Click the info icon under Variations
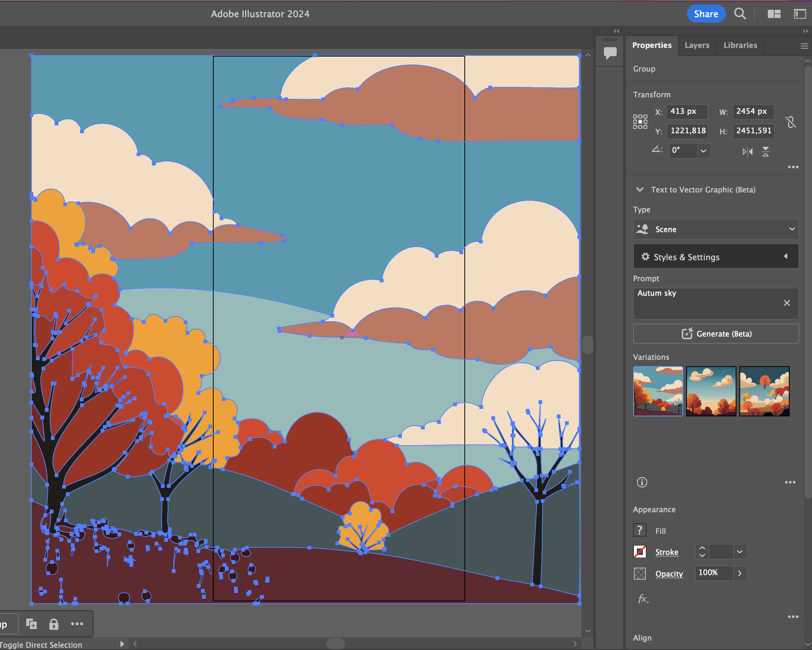This screenshot has width=812, height=650. coord(642,482)
